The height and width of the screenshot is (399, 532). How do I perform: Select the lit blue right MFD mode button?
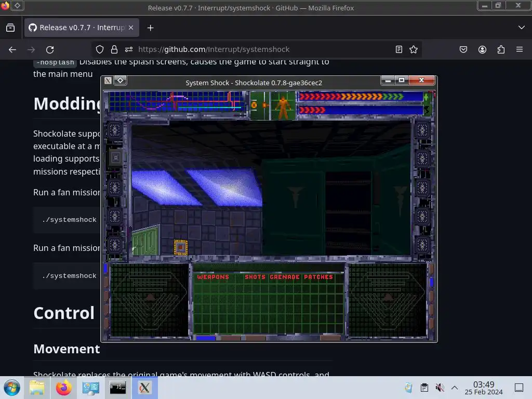click(x=432, y=282)
